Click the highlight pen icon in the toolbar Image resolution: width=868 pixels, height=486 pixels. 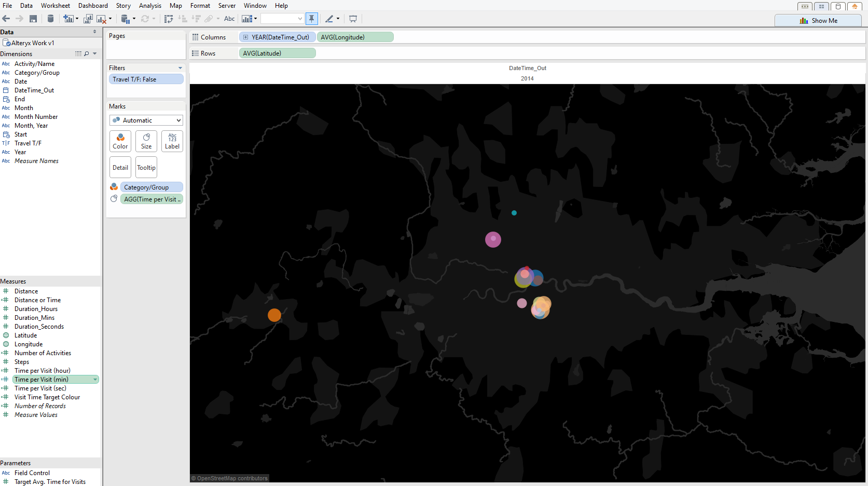coord(329,19)
